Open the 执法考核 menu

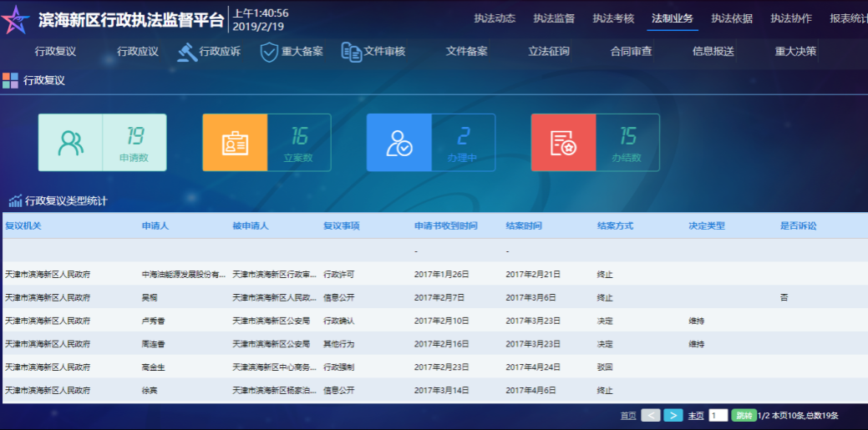pyautogui.click(x=613, y=18)
